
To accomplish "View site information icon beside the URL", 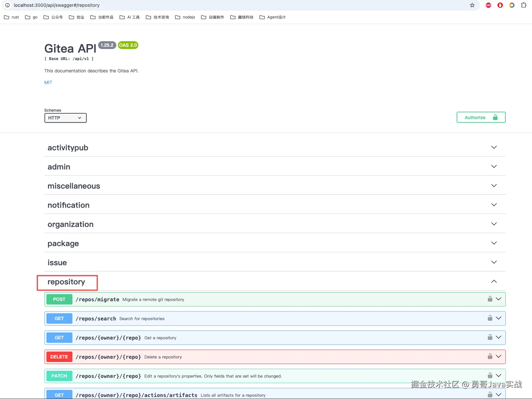I will pos(7,5).
